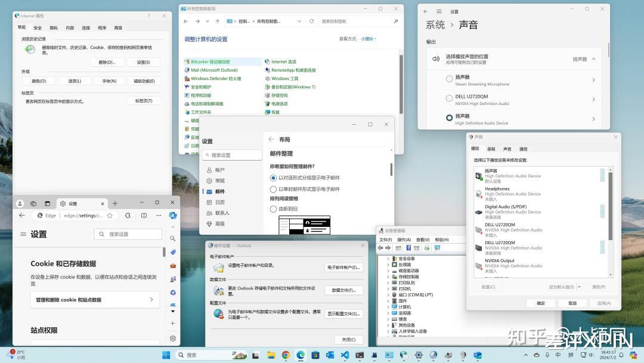Open a new tab in Edge
644x363 pixels.
tap(115, 204)
